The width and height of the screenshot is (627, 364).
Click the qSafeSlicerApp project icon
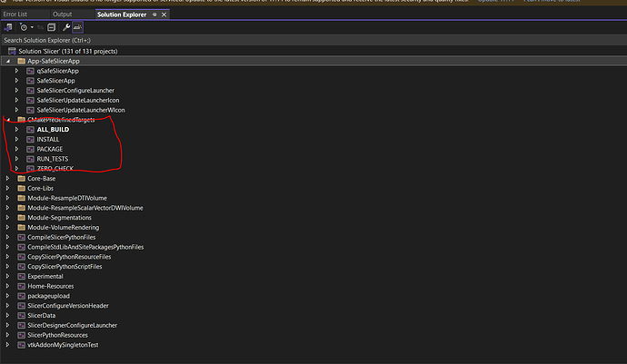pyautogui.click(x=30, y=71)
